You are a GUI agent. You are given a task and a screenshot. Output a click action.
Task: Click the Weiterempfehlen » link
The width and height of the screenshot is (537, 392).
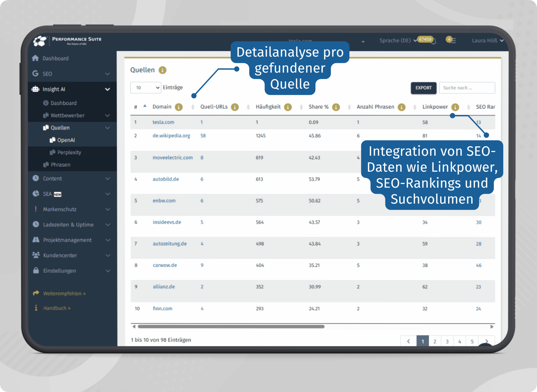[65, 294]
